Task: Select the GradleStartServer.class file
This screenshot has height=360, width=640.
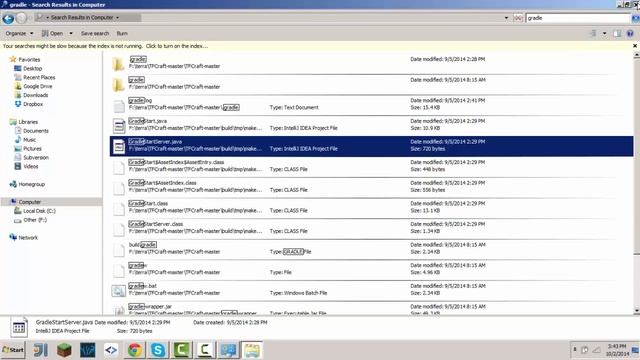Action: tap(371, 229)
